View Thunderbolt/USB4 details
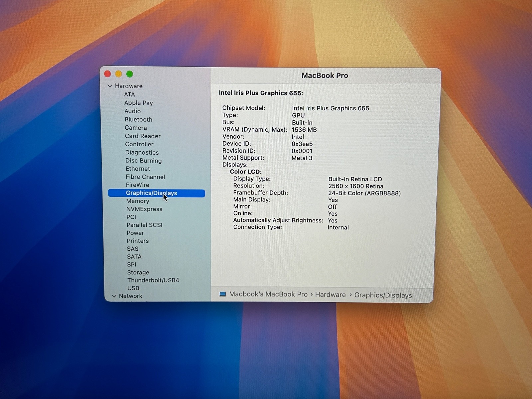 tap(153, 280)
